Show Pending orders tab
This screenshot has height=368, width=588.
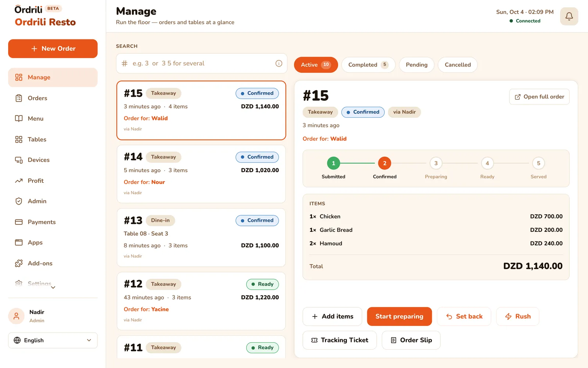(416, 65)
